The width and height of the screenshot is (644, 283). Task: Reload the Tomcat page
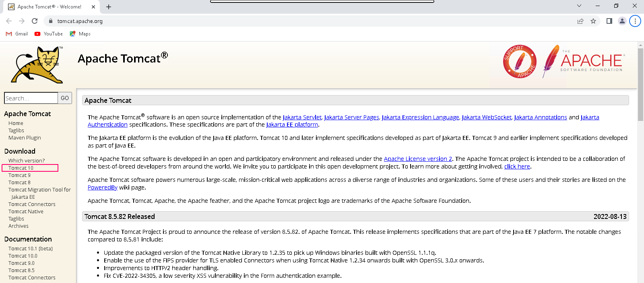(35, 21)
